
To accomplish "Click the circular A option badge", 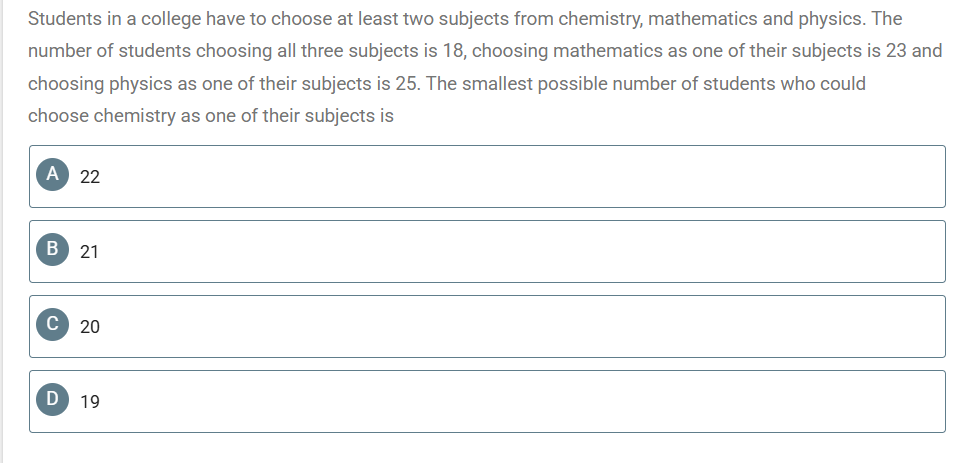I will pyautogui.click(x=52, y=174).
